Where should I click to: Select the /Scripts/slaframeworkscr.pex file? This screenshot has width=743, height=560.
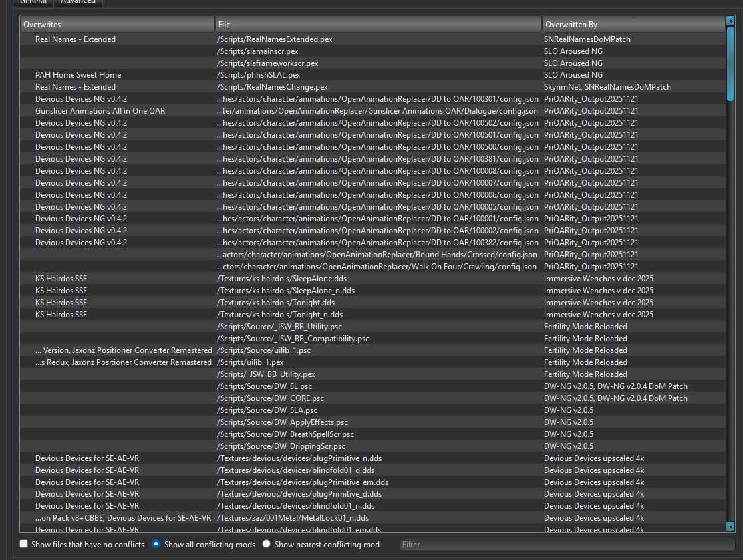click(267, 63)
